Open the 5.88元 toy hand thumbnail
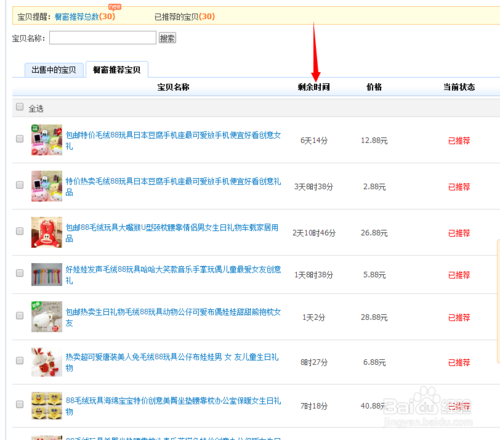This screenshot has height=440, width=500. tap(47, 275)
